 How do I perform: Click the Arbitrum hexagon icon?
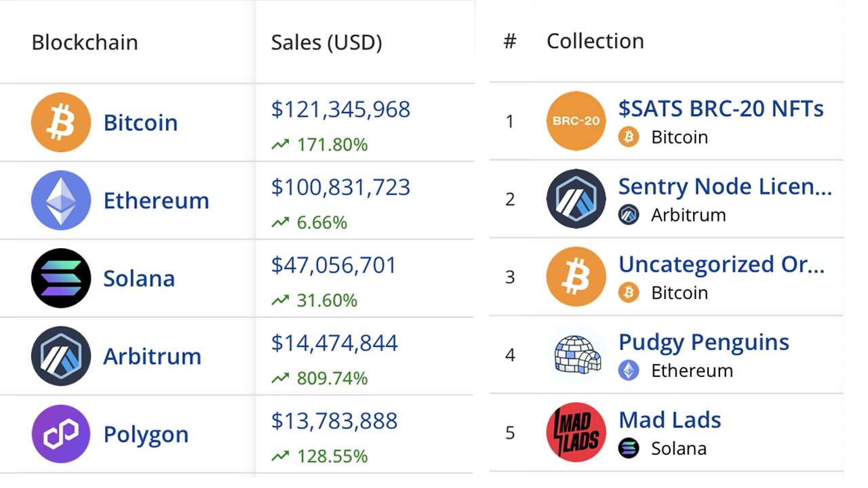coord(60,356)
